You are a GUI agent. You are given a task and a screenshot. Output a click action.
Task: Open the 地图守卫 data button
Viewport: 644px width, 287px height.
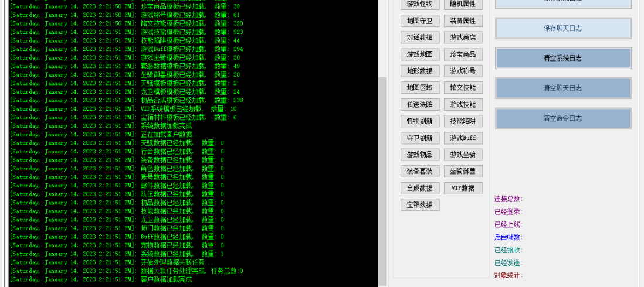pos(420,21)
